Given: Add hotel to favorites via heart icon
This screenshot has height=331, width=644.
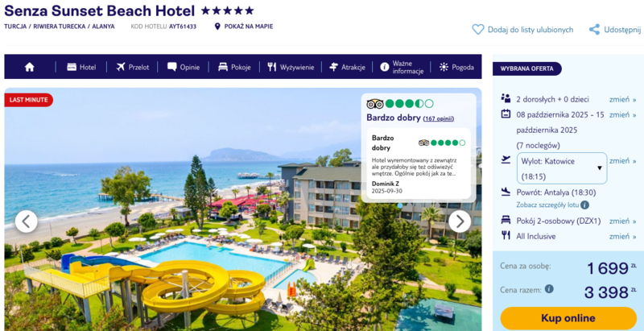Looking at the screenshot, I should click(477, 30).
